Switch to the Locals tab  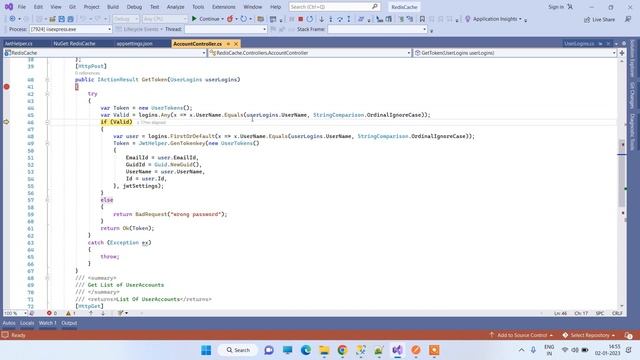[27, 323]
